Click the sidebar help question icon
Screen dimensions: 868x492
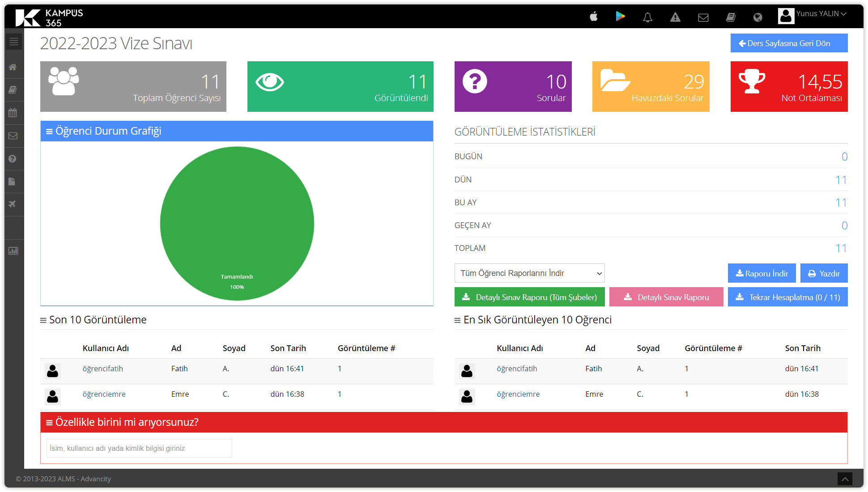pos(13,159)
